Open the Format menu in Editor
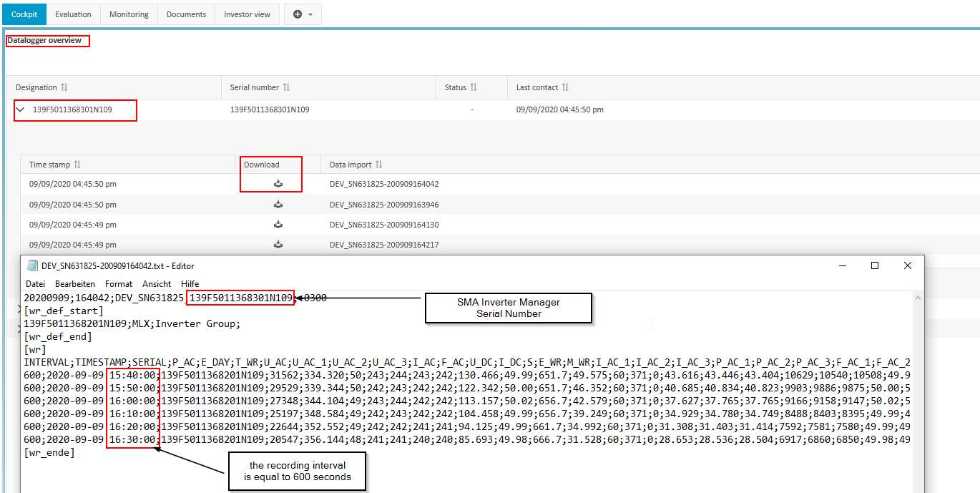The image size is (980, 493). 119,284
